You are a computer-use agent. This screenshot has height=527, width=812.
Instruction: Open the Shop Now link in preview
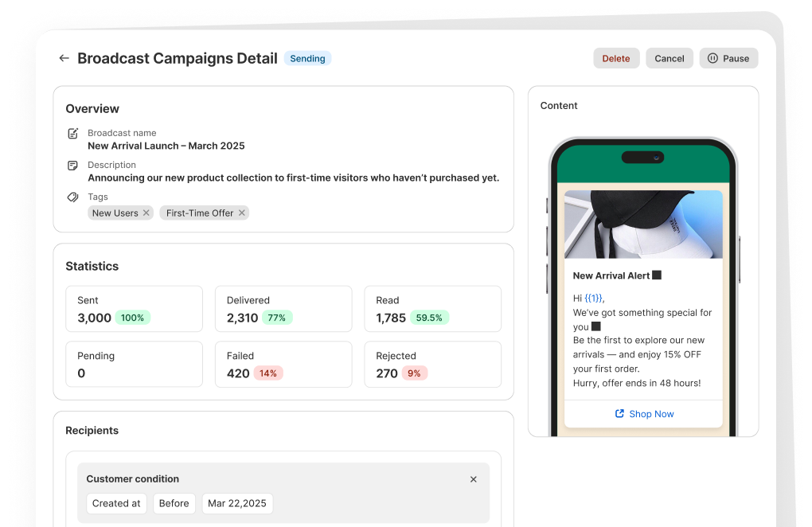[x=651, y=414]
